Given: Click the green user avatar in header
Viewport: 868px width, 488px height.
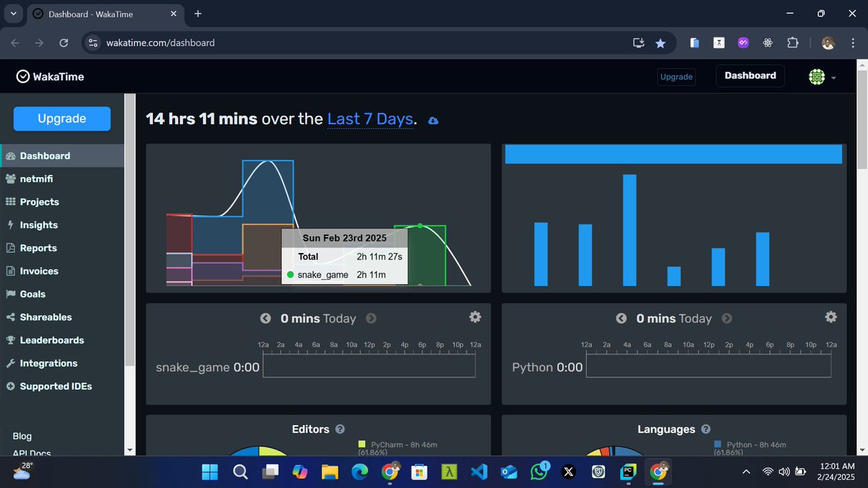Looking at the screenshot, I should tap(817, 77).
